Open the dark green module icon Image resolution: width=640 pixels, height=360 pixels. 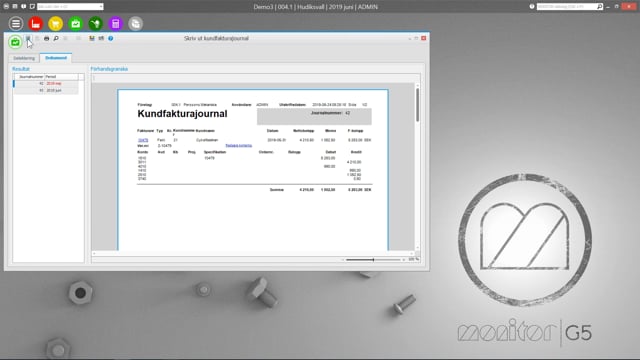(96, 24)
